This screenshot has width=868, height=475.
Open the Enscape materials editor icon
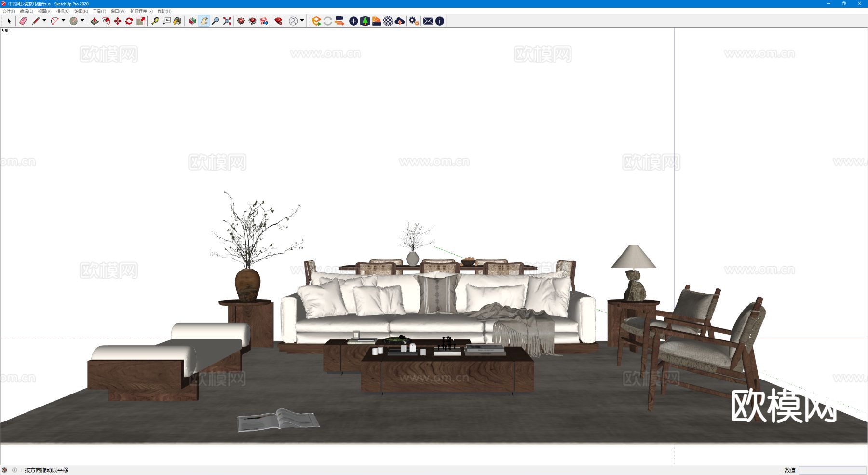click(377, 21)
